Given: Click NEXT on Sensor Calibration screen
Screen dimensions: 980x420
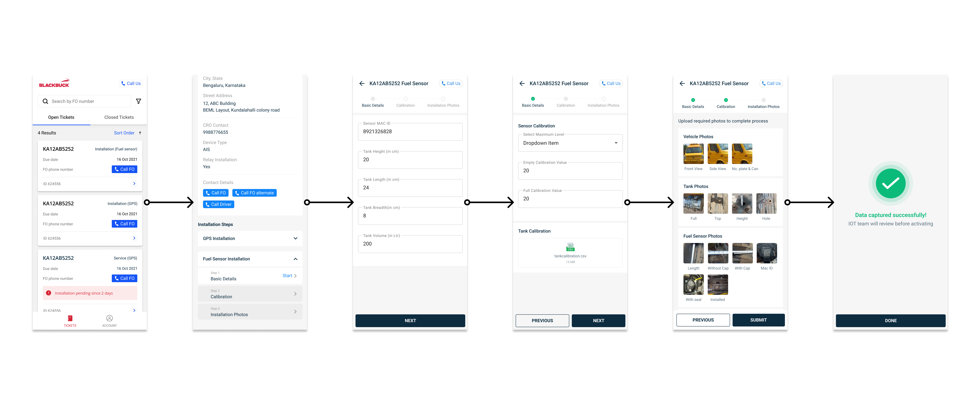Looking at the screenshot, I should coord(598,321).
